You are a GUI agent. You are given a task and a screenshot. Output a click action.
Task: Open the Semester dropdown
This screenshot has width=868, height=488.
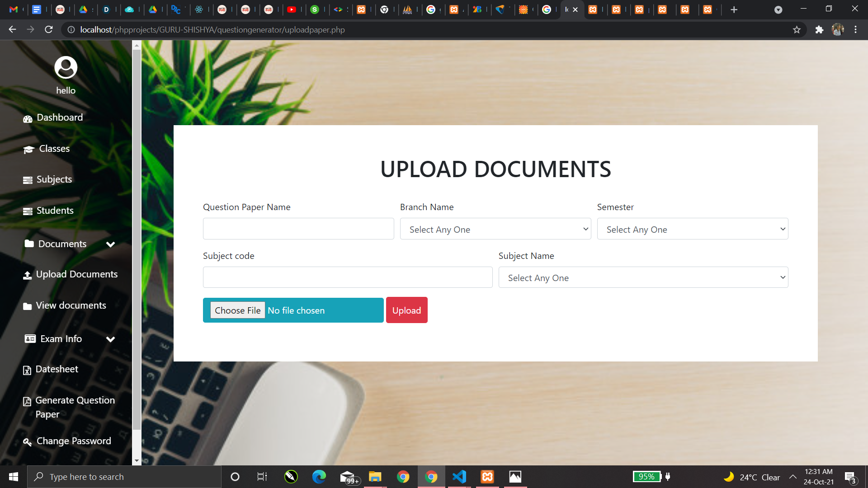coord(692,229)
